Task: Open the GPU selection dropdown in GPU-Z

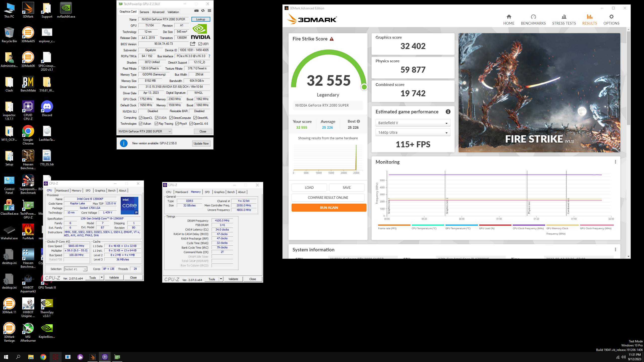Action: tap(145, 131)
